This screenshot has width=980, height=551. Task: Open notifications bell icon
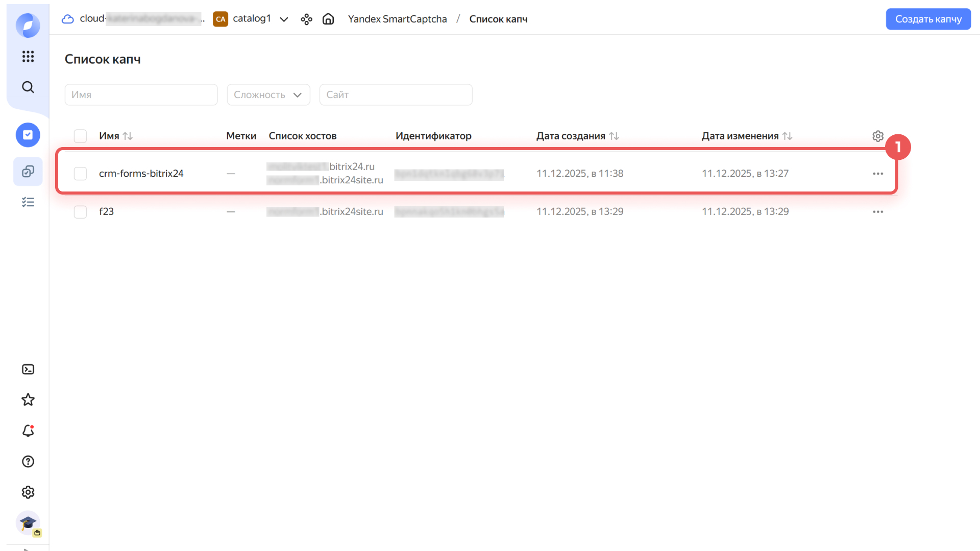[28, 431]
